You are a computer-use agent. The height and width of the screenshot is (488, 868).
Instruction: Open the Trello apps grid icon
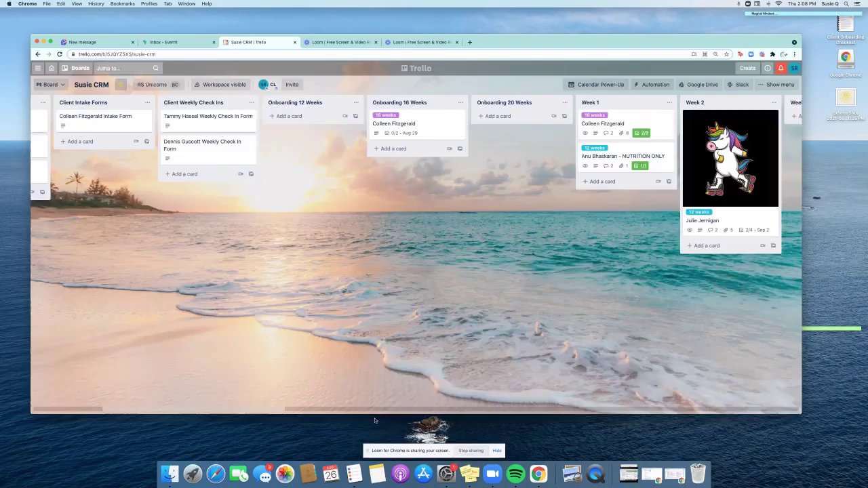pos(38,68)
